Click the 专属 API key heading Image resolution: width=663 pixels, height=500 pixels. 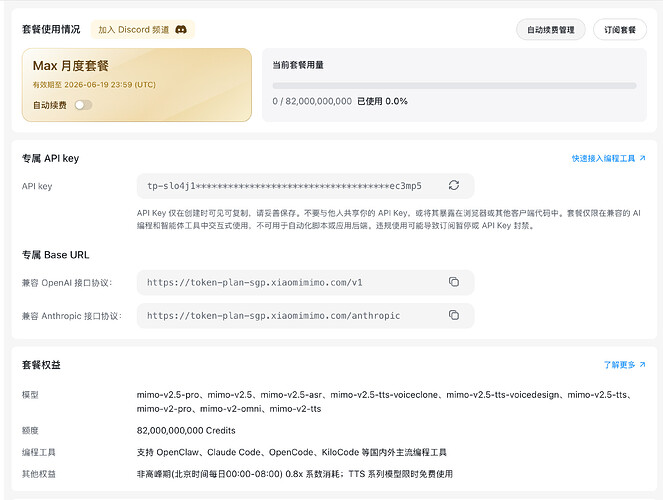click(50, 158)
